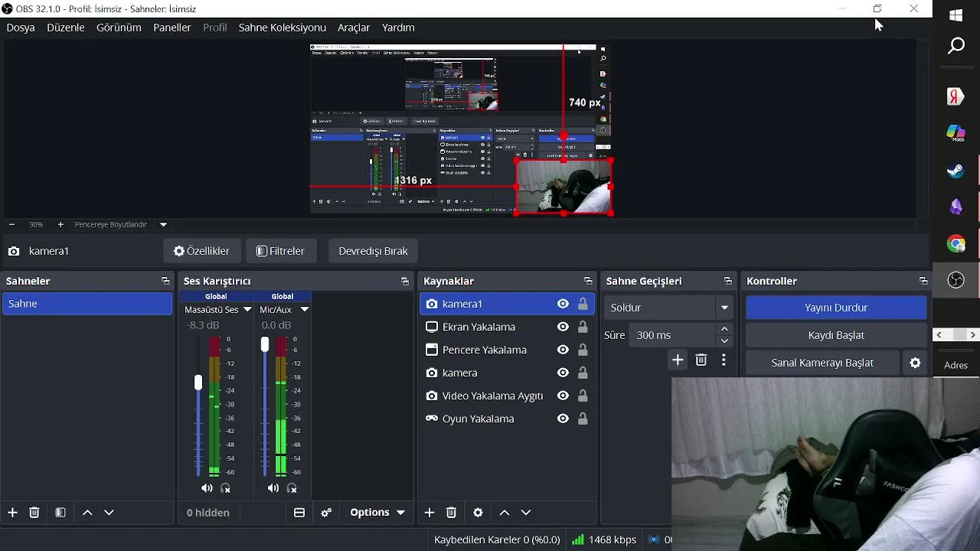Start recording with Kaydı Başlat
The height and width of the screenshot is (551, 980).
coord(836,335)
